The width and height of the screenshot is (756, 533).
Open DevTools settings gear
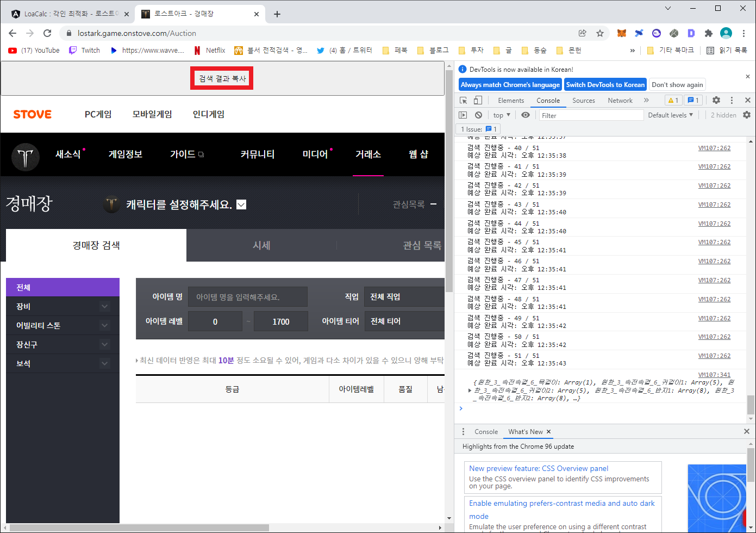(716, 100)
